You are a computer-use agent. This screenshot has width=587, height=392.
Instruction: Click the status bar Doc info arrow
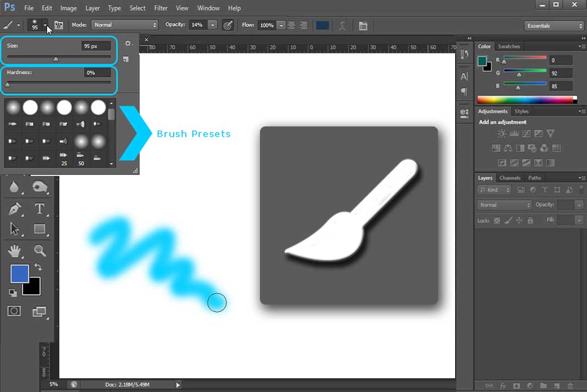178,384
